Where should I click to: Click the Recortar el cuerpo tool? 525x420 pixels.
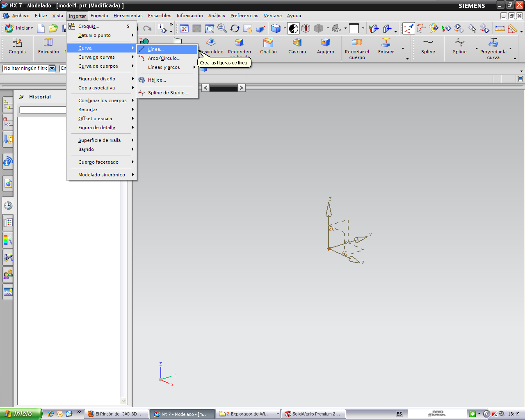click(x=357, y=49)
